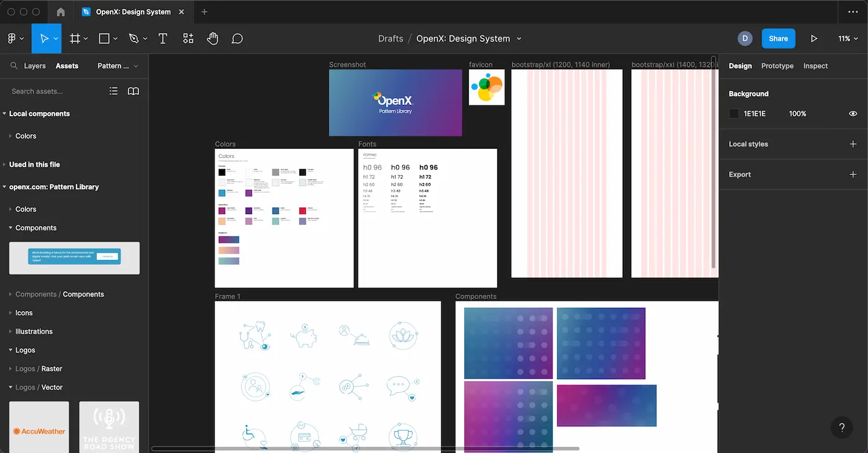This screenshot has height=453, width=868.
Task: Go to the Home tab icon
Action: tap(60, 12)
